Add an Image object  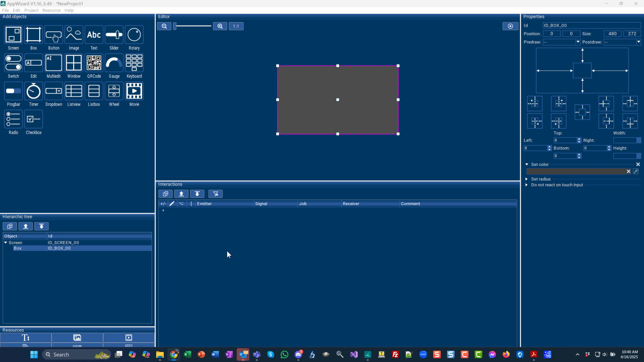coord(74,35)
